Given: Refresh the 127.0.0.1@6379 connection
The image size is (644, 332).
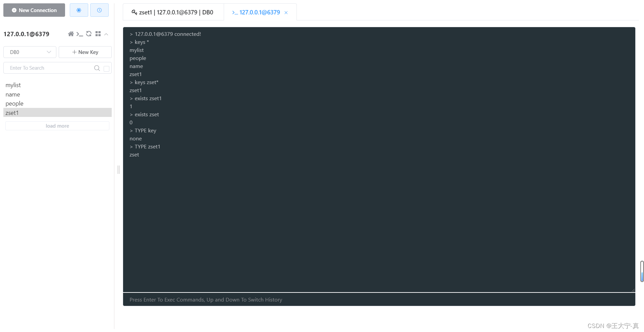Looking at the screenshot, I should coord(89,34).
